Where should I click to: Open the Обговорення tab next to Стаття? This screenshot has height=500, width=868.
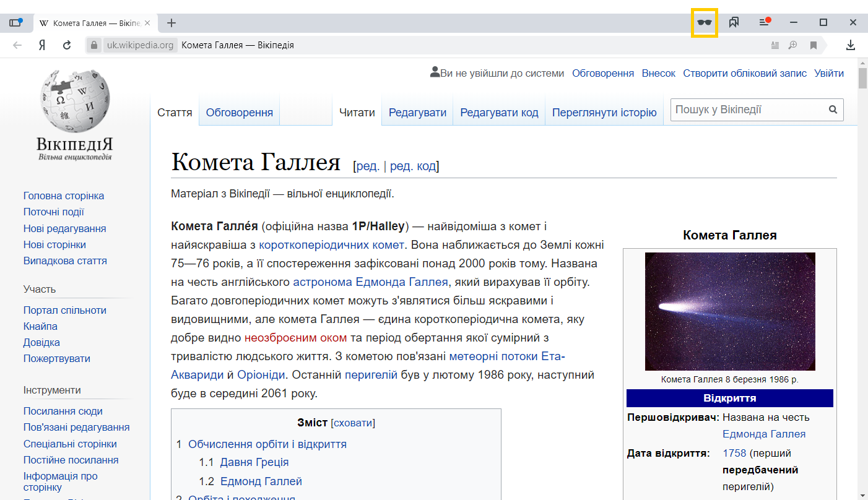[x=240, y=113]
